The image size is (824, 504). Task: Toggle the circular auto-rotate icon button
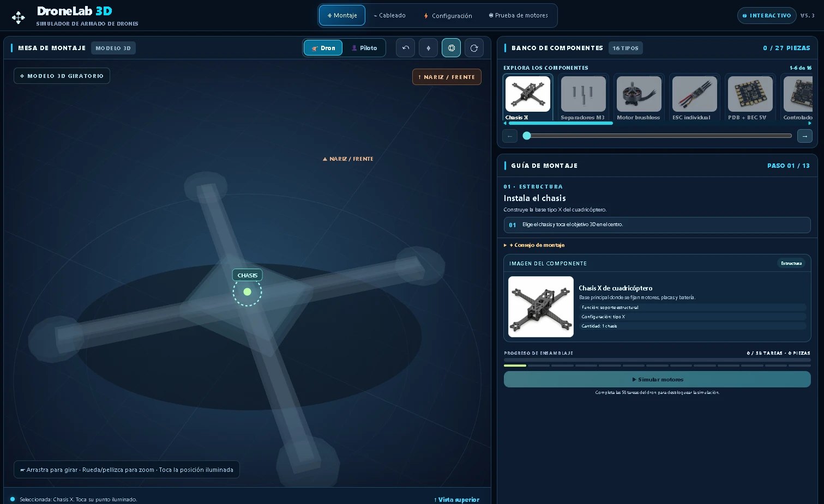pyautogui.click(x=451, y=48)
